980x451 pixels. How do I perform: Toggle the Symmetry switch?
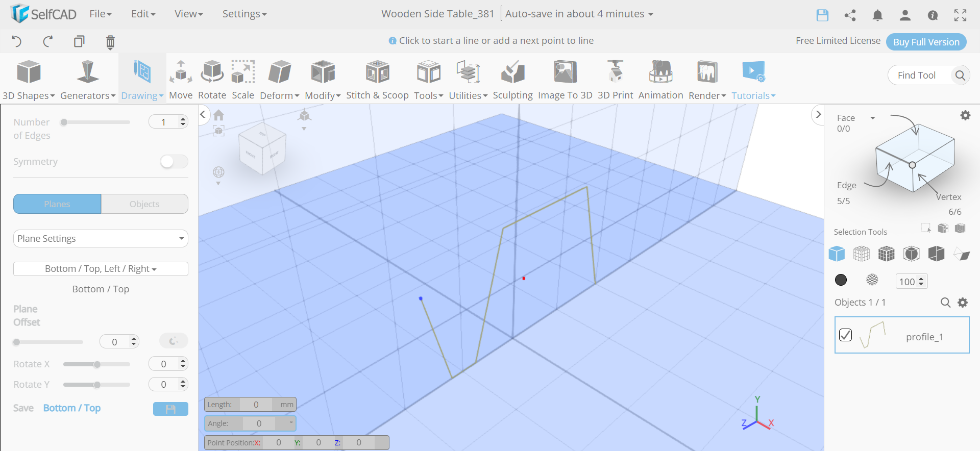174,162
